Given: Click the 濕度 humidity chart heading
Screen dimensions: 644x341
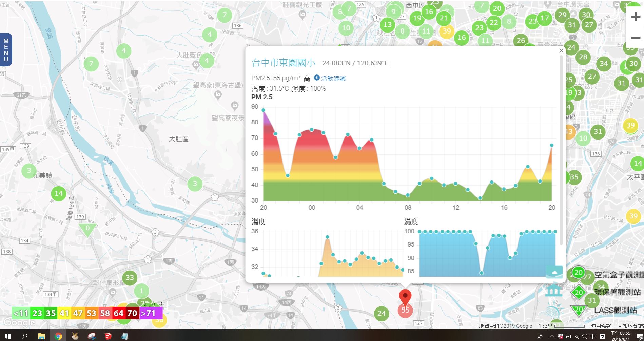Looking at the screenshot, I should click(411, 222).
